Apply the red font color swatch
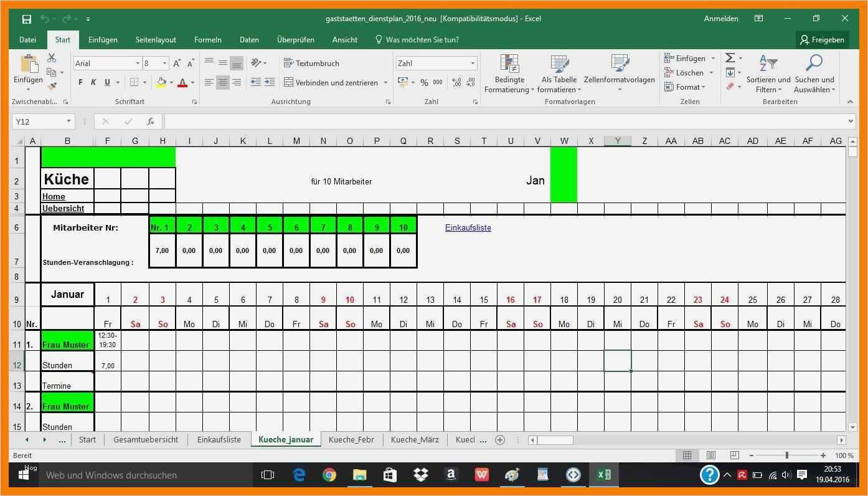The width and height of the screenshot is (868, 496). click(x=182, y=82)
